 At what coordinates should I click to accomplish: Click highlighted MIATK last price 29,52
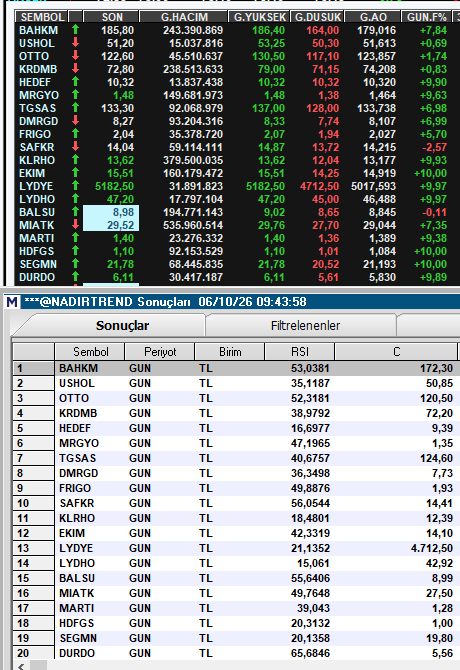pos(111,225)
